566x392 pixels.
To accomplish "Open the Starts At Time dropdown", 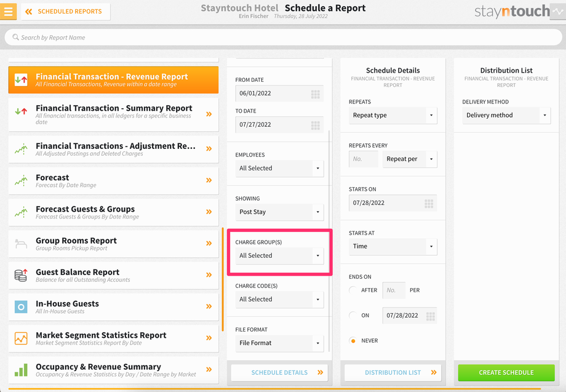I will [393, 247].
